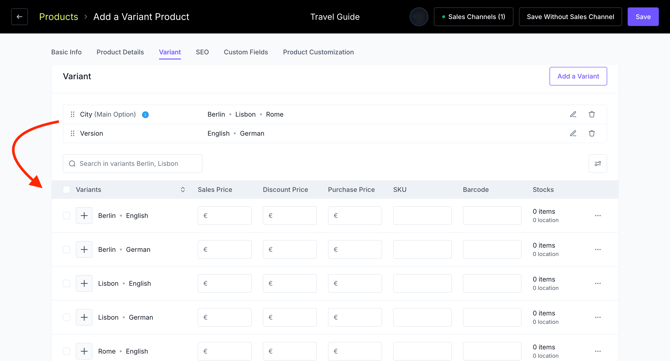Expand the Berlin English variant row

tap(84, 216)
